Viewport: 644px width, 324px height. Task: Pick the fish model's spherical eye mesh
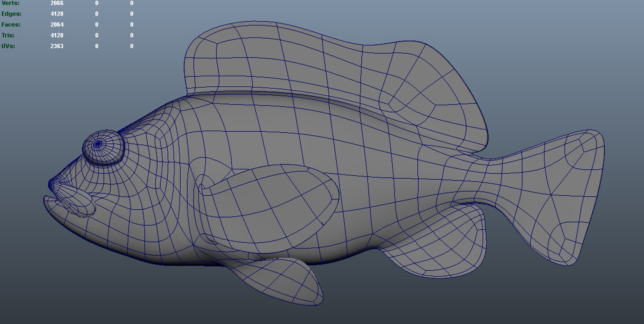click(x=103, y=148)
